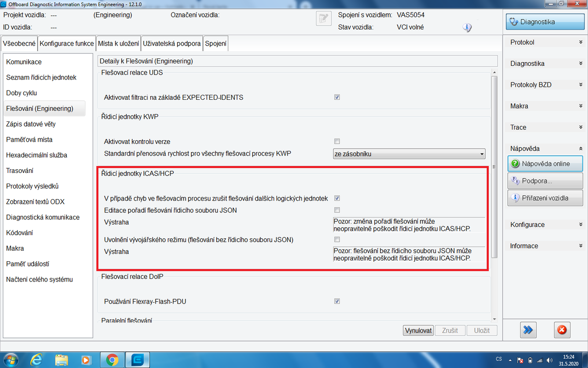Click the Windows Start button
This screenshot has height=368, width=588.
click(x=11, y=359)
